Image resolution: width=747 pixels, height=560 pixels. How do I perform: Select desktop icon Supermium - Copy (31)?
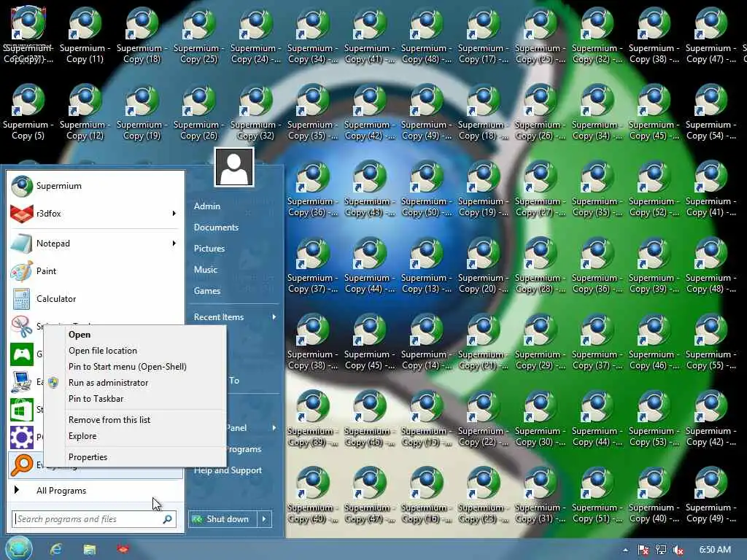(x=541, y=495)
